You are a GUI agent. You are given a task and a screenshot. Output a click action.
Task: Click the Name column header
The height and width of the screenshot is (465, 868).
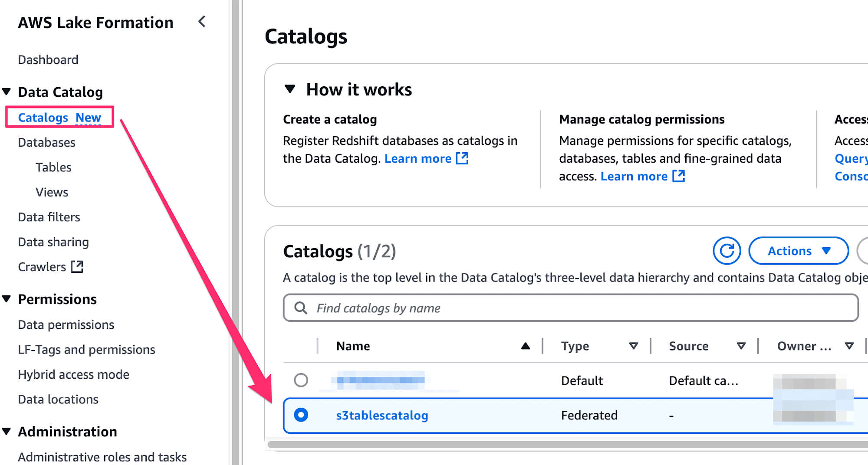click(x=353, y=346)
